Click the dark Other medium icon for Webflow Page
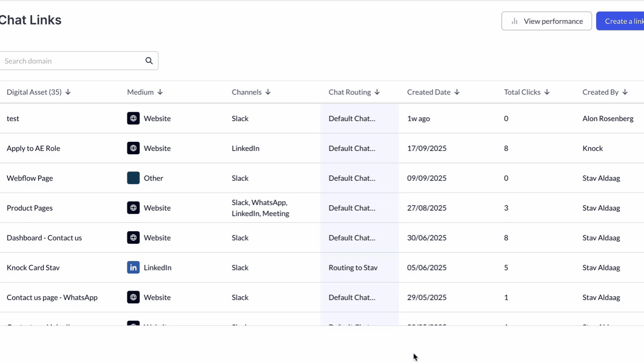 tap(133, 178)
